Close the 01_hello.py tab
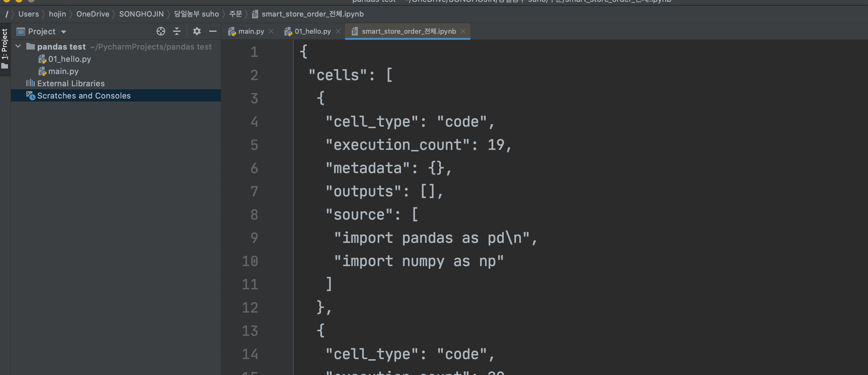Image resolution: width=868 pixels, height=375 pixels. pyautogui.click(x=338, y=31)
